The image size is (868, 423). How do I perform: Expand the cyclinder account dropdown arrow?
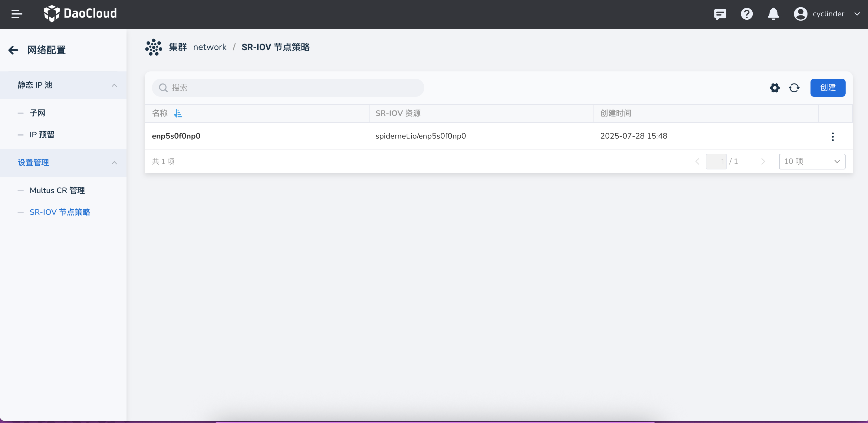click(857, 14)
